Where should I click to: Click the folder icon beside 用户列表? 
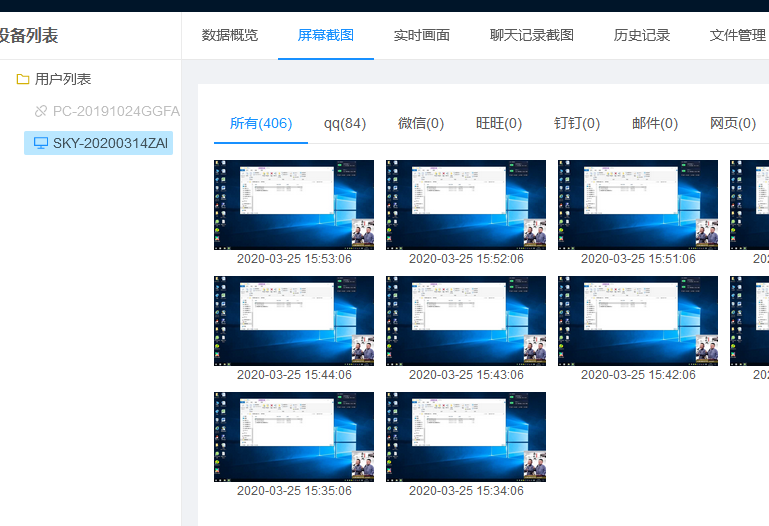pyautogui.click(x=23, y=79)
